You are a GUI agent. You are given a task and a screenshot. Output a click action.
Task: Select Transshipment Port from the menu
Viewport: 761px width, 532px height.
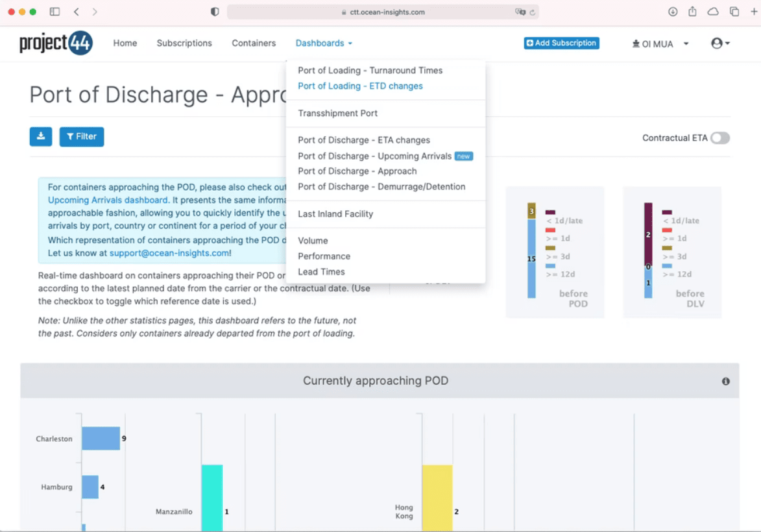point(337,113)
